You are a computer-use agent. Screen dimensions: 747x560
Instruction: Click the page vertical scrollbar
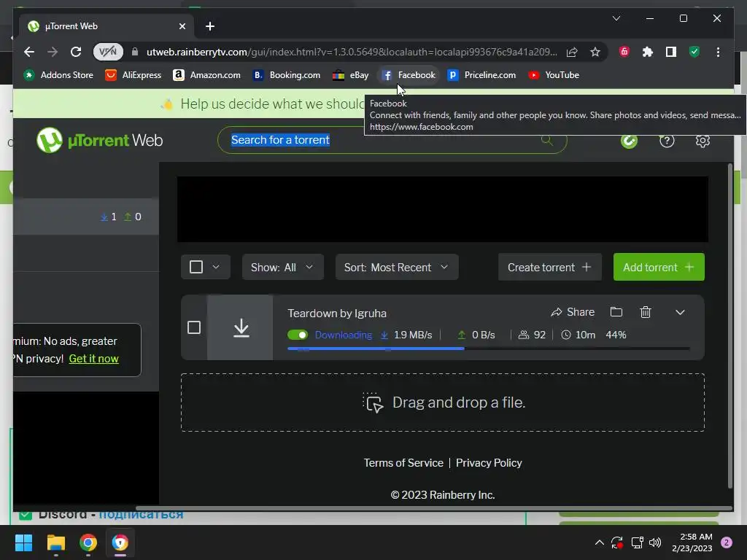(730, 326)
